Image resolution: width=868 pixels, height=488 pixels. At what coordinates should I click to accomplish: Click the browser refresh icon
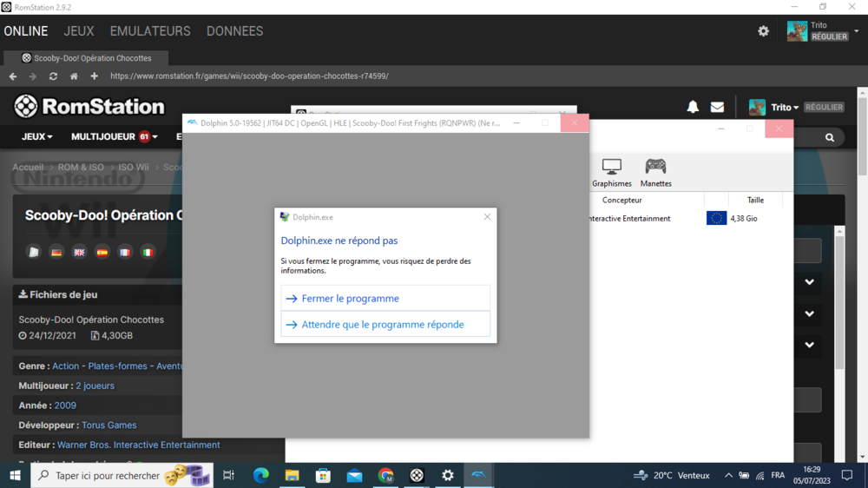click(53, 76)
